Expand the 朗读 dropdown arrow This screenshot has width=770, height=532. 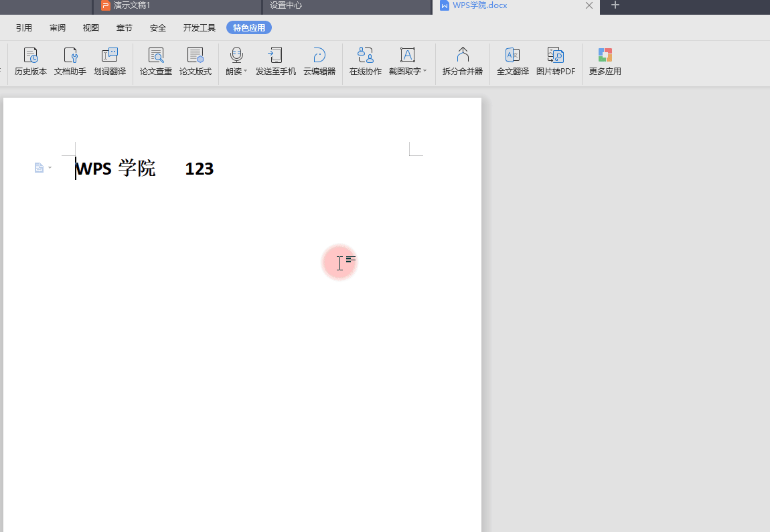(246, 71)
